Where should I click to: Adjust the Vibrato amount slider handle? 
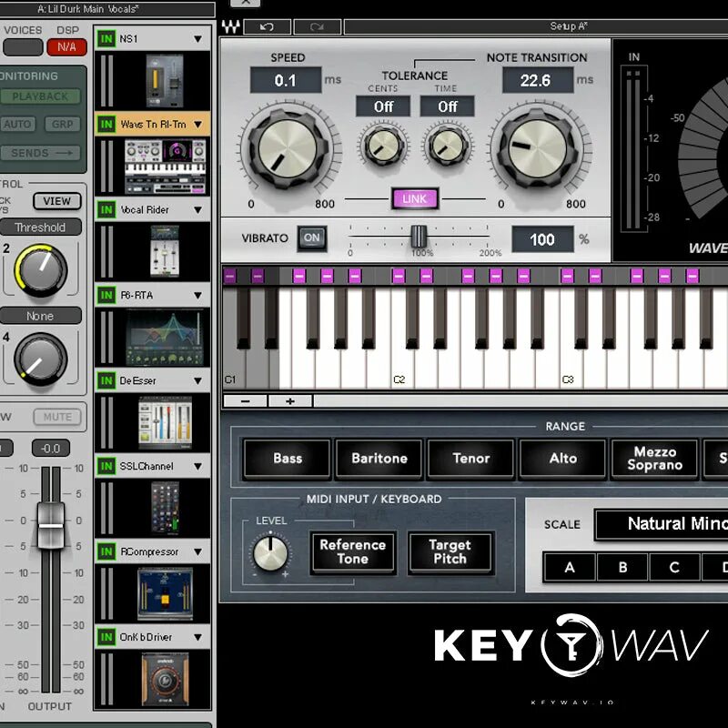coord(419,237)
